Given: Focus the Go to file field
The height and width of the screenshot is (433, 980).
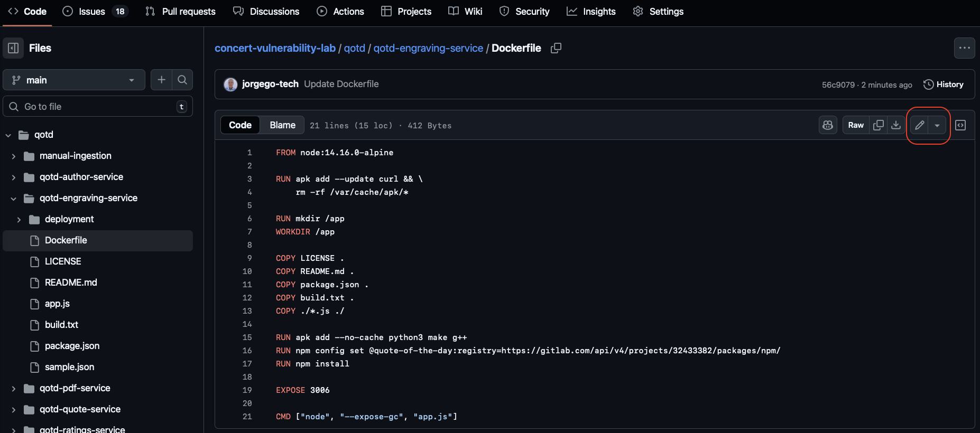Looking at the screenshot, I should [98, 107].
